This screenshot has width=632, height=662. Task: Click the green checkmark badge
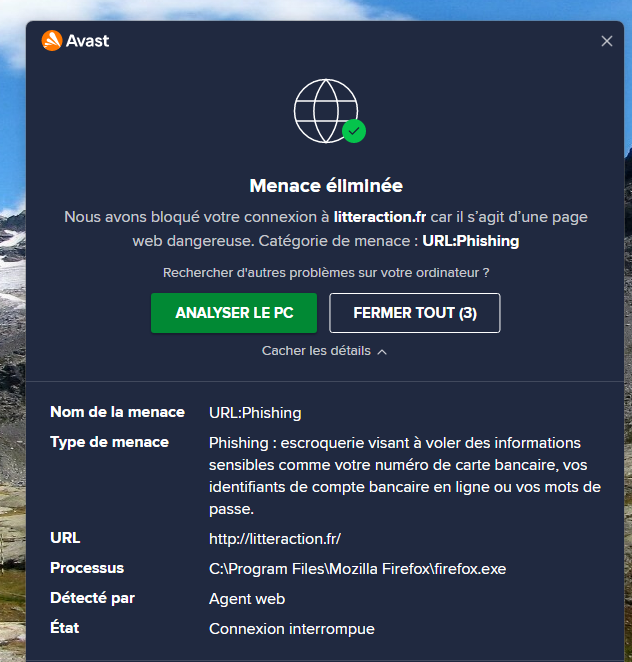(354, 131)
